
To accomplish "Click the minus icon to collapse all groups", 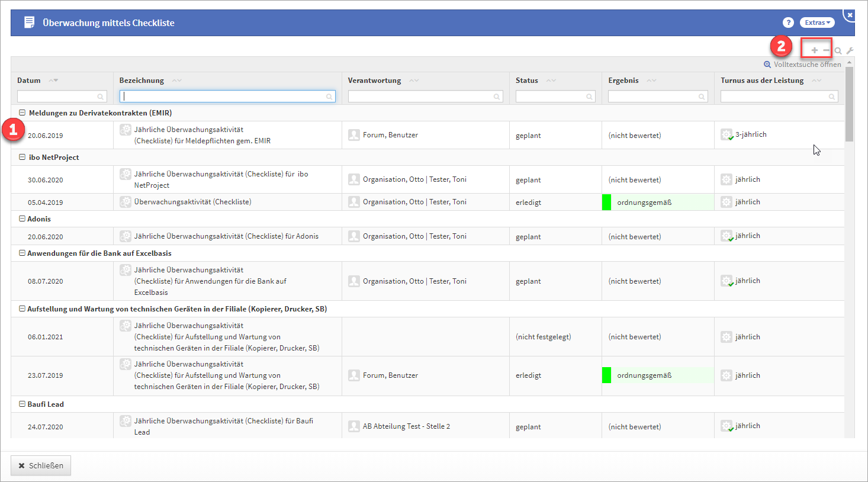I will pos(826,50).
